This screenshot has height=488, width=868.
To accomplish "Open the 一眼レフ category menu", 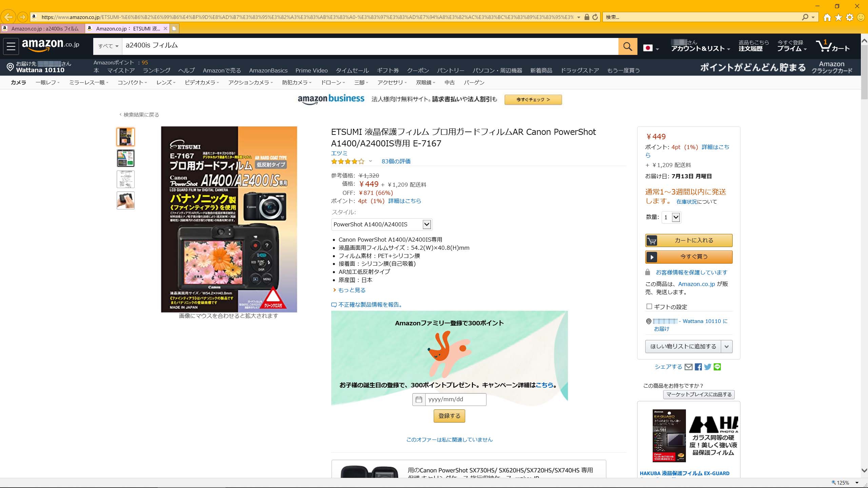I will (47, 82).
